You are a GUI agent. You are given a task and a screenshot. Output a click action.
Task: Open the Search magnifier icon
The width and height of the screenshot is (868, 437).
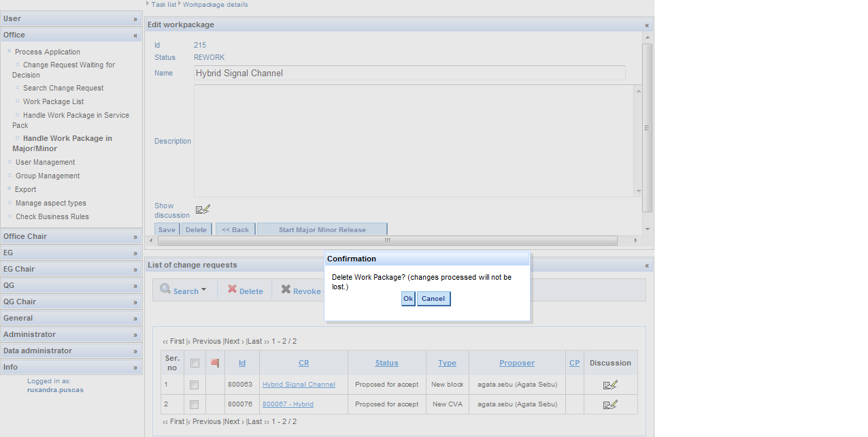pyautogui.click(x=165, y=289)
